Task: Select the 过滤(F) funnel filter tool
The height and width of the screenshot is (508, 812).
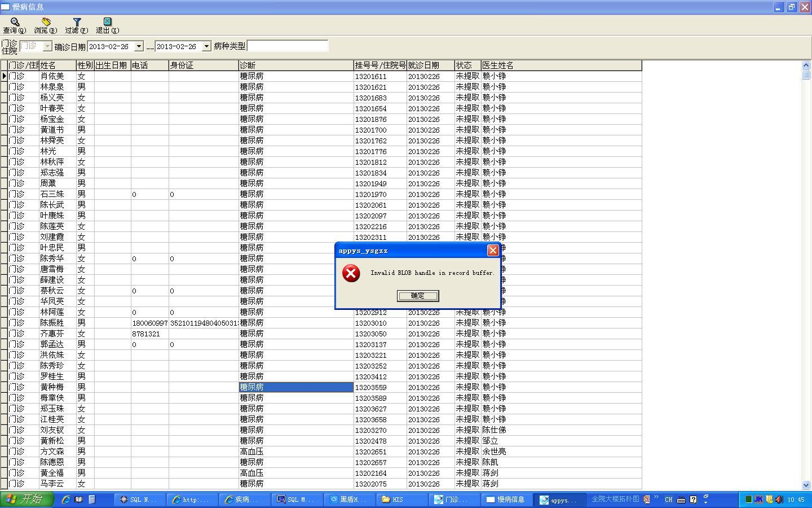Action: click(x=77, y=25)
